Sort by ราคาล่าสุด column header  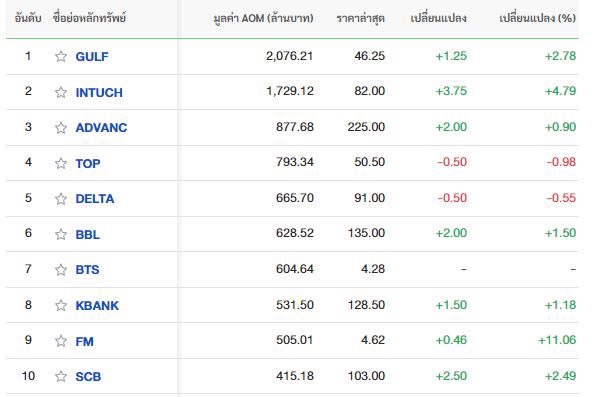point(360,18)
